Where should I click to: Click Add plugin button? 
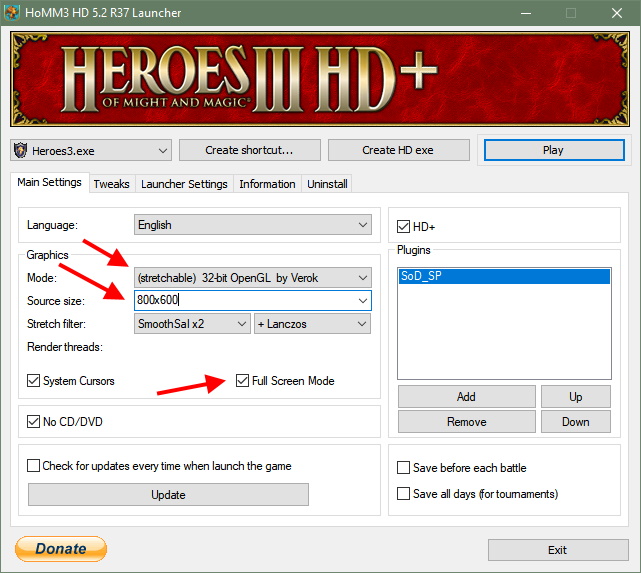(x=466, y=396)
